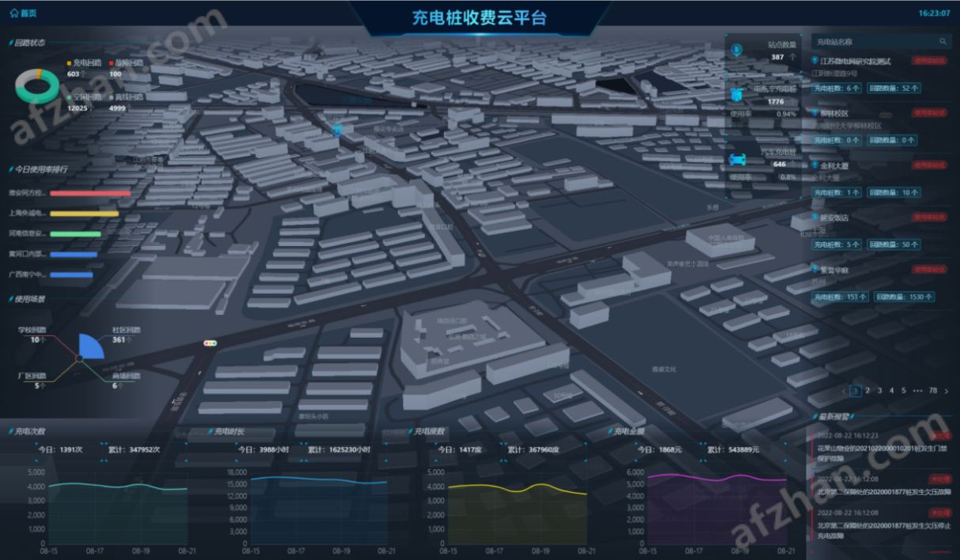960x560 pixels.
Task: Open the 花果山物业 door protection alarm message
Action: pyautogui.click(x=884, y=452)
